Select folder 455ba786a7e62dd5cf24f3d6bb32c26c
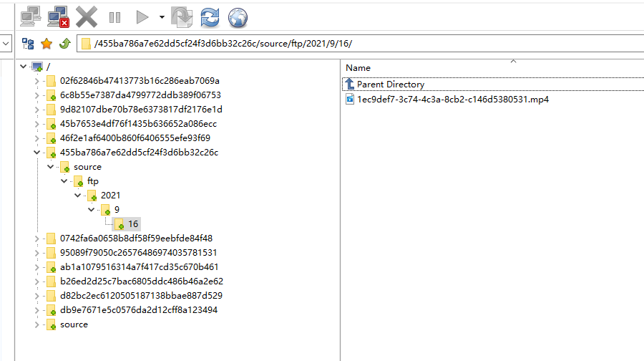 [x=139, y=153]
